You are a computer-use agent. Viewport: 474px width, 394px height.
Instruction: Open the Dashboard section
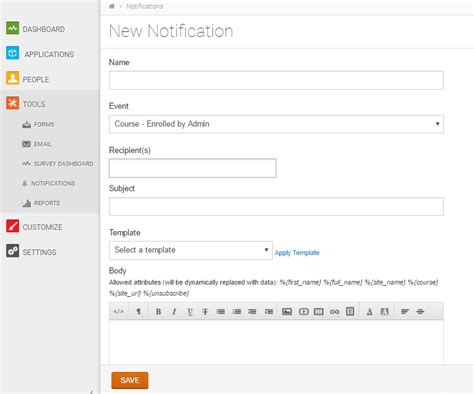point(43,29)
